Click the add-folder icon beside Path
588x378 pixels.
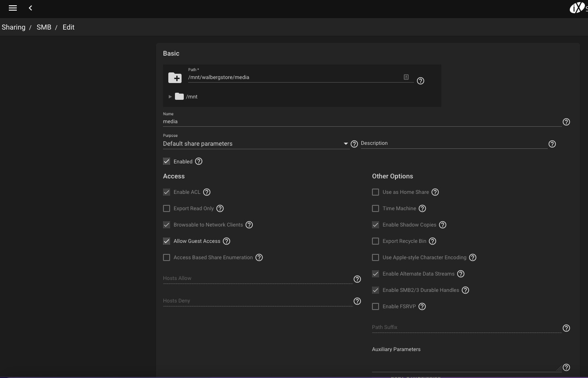point(175,78)
